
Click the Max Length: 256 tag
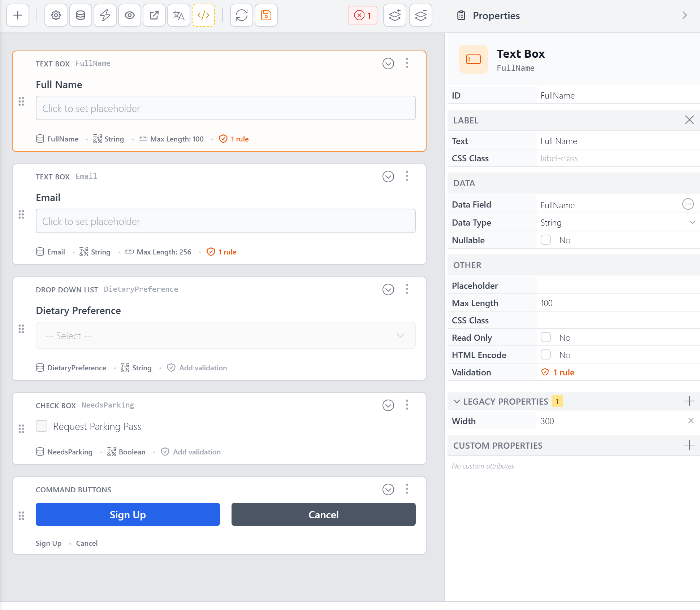tap(158, 252)
